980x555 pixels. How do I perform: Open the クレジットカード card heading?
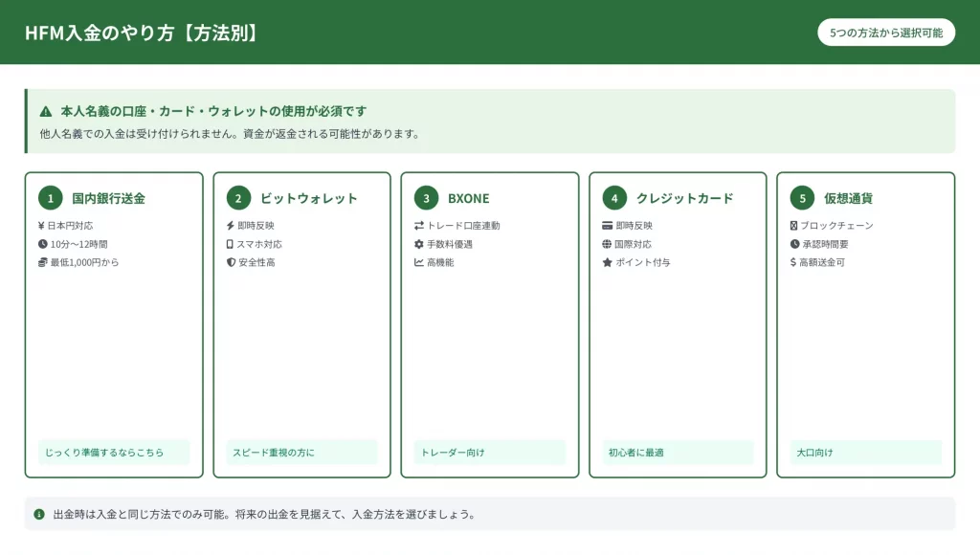tap(684, 198)
